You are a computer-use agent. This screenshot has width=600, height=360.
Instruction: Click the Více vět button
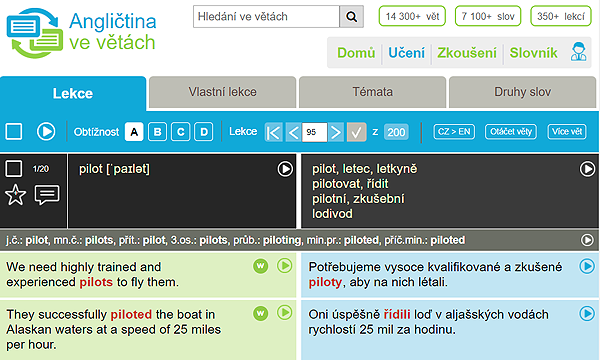click(567, 132)
